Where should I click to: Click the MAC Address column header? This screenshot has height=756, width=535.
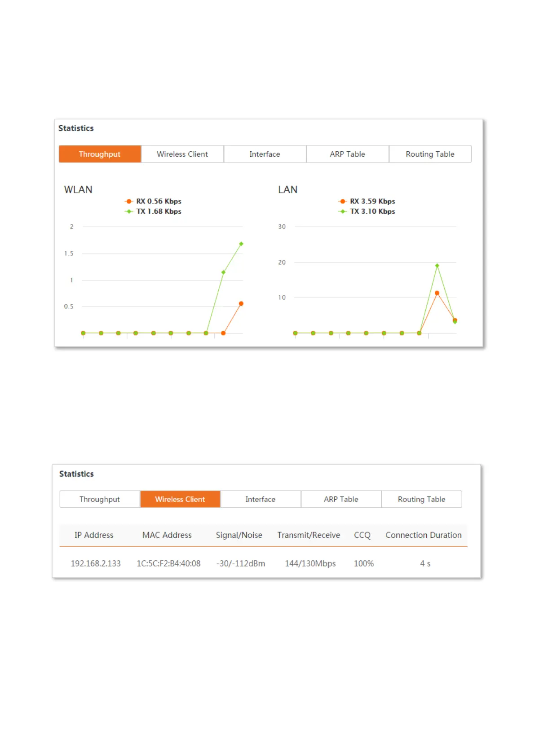click(167, 535)
